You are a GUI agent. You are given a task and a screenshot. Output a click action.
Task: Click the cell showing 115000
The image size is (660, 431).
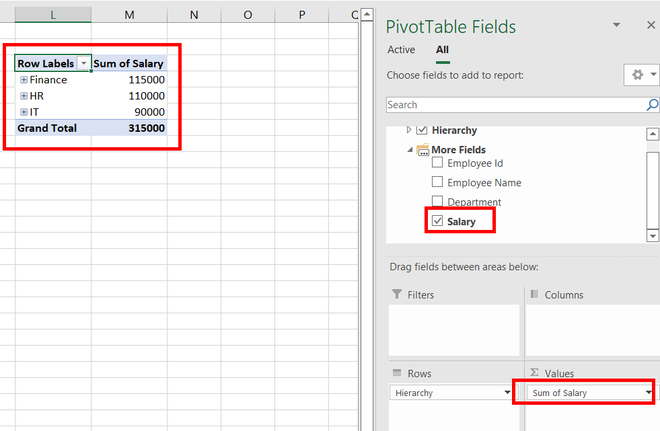[x=129, y=80]
